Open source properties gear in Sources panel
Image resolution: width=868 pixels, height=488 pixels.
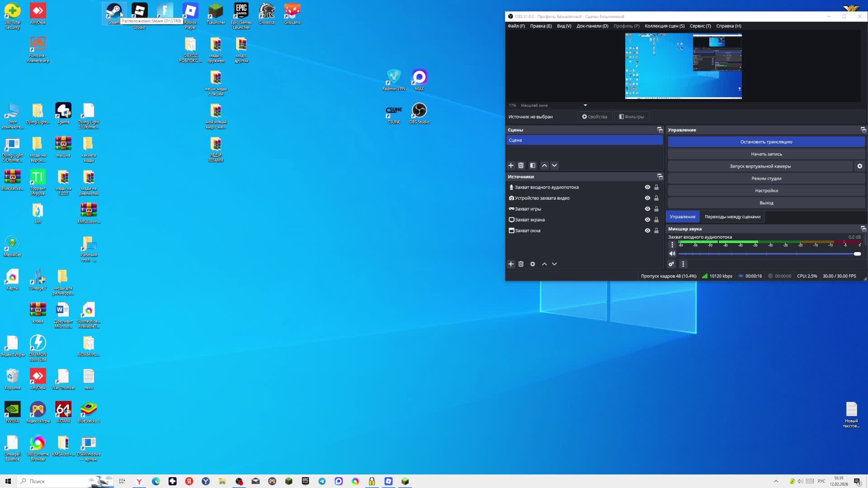[x=533, y=264]
